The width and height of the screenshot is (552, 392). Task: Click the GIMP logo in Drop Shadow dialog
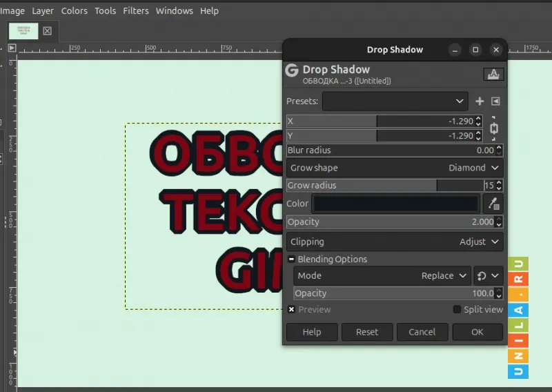292,70
